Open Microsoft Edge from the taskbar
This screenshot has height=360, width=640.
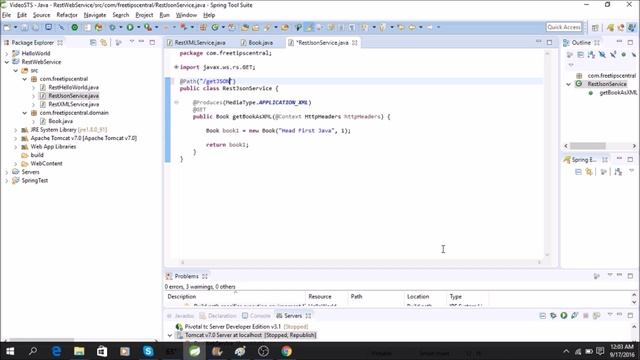(56, 351)
